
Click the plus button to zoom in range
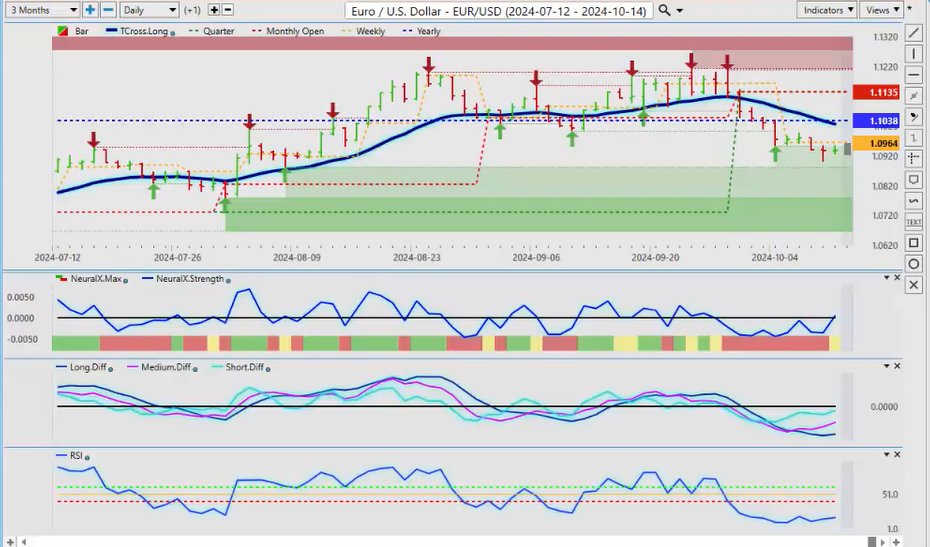click(x=90, y=10)
